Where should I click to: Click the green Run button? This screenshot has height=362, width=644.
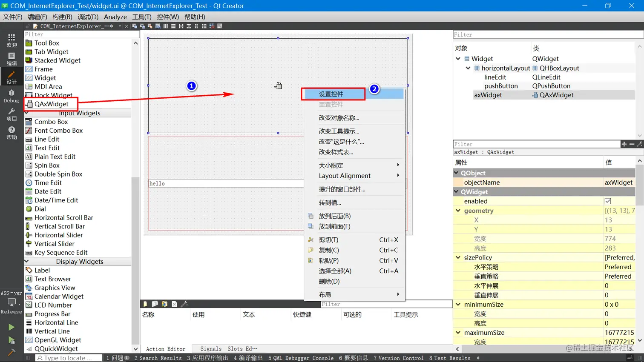point(11,327)
